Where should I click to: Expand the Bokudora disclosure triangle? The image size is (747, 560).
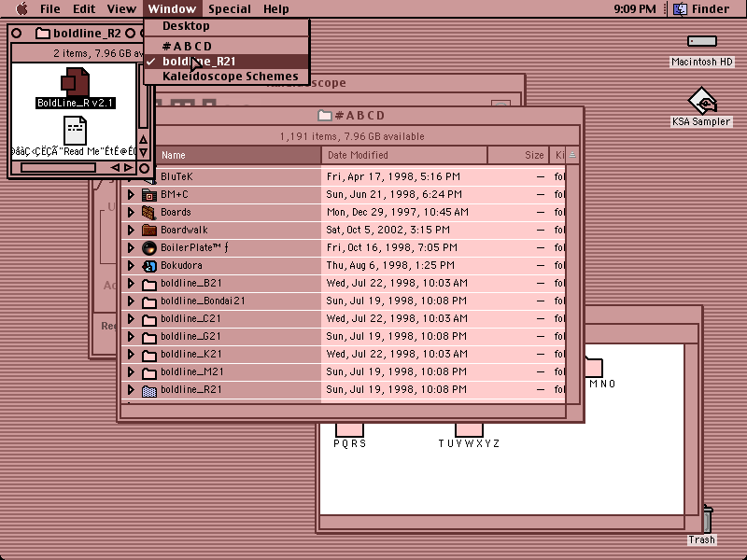click(x=131, y=266)
